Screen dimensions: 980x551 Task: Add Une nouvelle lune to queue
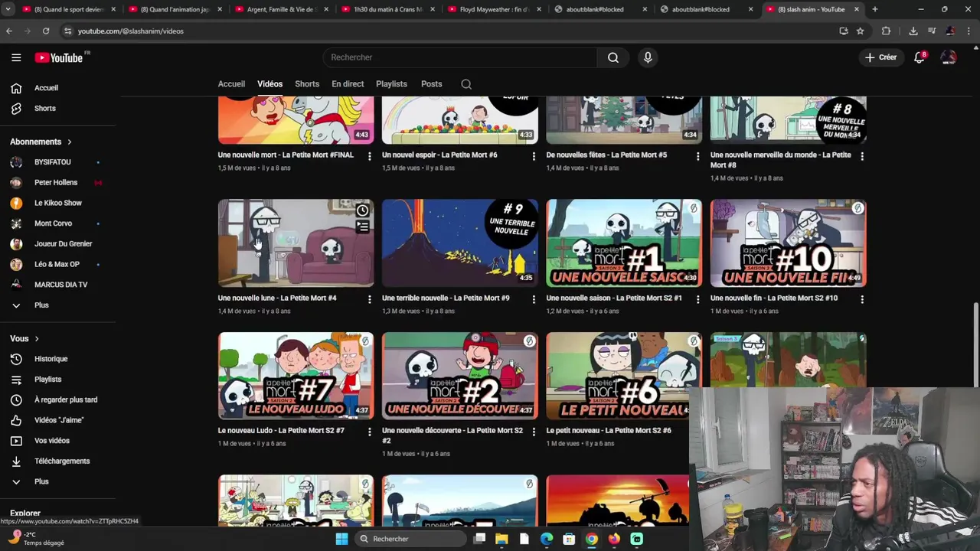point(362,227)
